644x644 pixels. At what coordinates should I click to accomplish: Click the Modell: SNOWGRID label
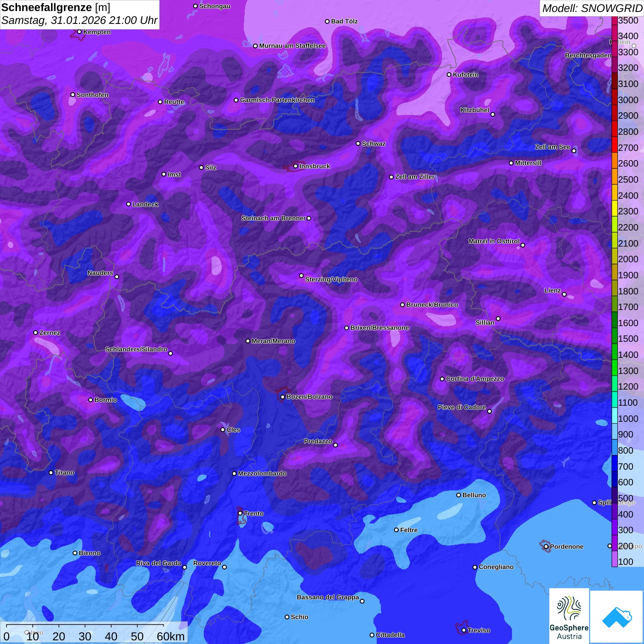tap(592, 8)
